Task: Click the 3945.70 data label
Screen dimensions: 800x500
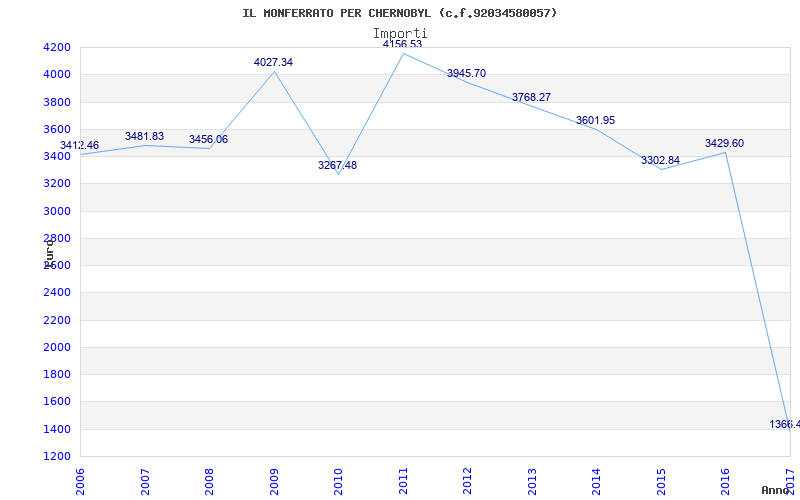Action: click(467, 73)
